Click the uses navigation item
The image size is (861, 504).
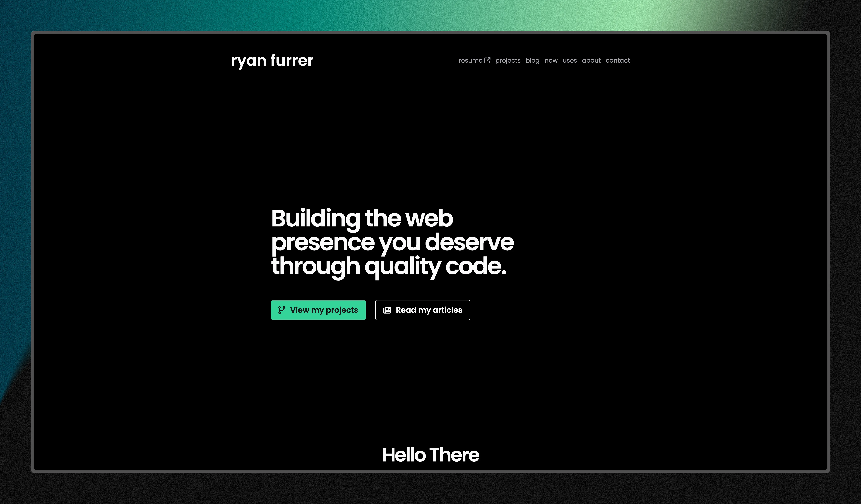coord(570,60)
